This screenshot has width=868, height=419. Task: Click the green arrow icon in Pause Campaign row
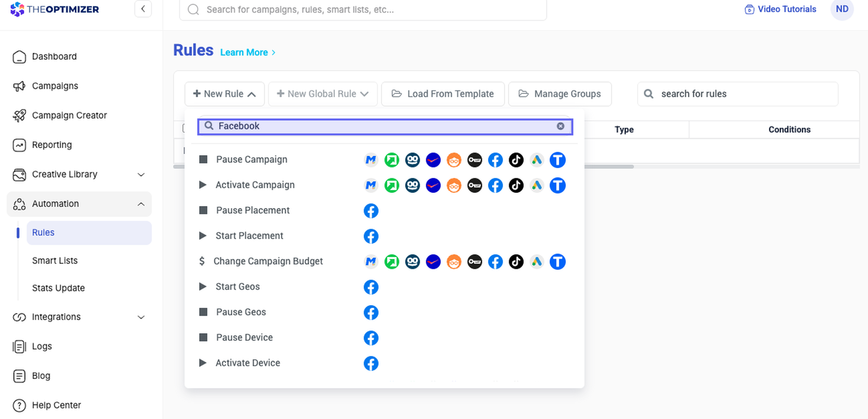click(x=392, y=160)
